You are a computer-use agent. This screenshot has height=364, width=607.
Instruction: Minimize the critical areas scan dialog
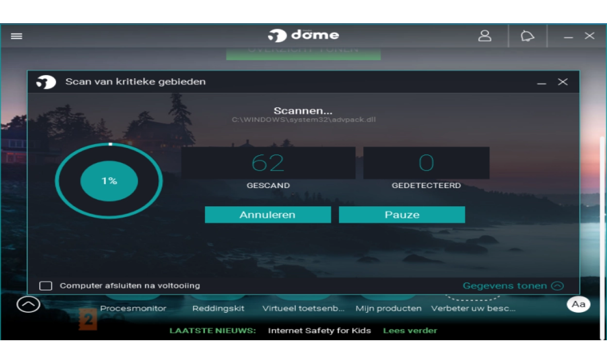coord(541,83)
